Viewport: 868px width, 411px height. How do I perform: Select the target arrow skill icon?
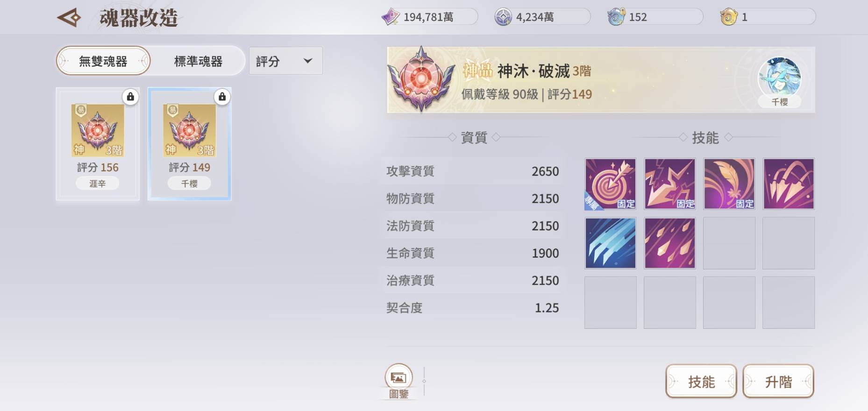click(x=611, y=184)
